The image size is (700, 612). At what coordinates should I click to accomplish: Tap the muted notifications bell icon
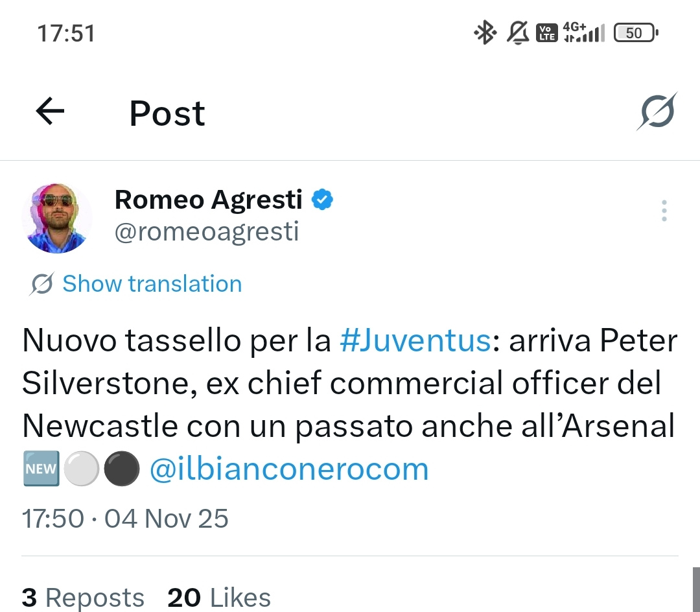[517, 32]
